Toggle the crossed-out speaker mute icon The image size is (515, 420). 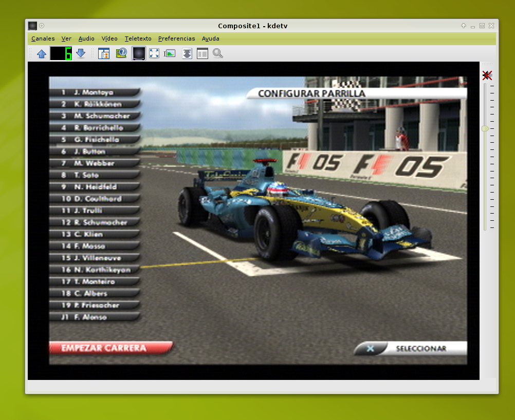point(487,75)
